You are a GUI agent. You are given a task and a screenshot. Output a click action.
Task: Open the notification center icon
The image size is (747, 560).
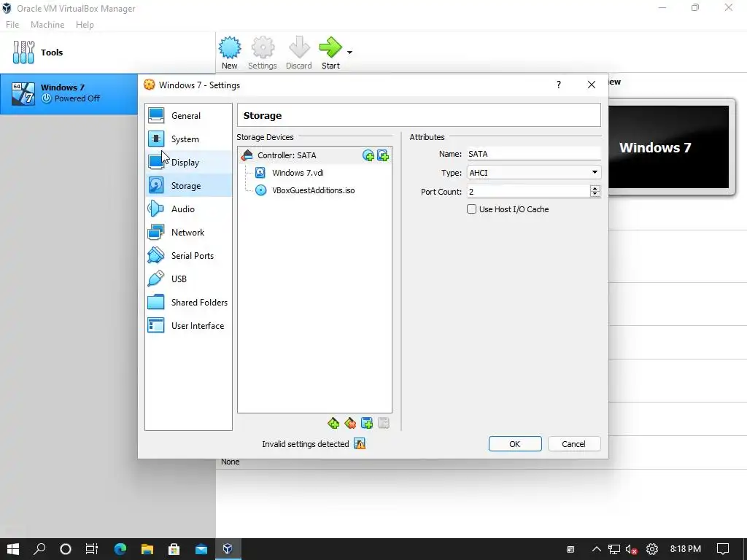[x=723, y=549]
